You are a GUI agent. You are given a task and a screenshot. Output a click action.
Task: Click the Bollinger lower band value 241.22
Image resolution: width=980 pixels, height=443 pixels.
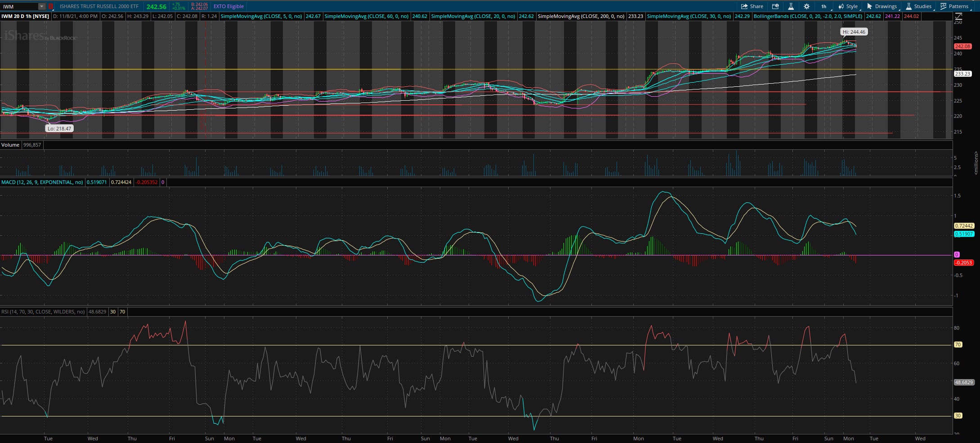click(892, 16)
